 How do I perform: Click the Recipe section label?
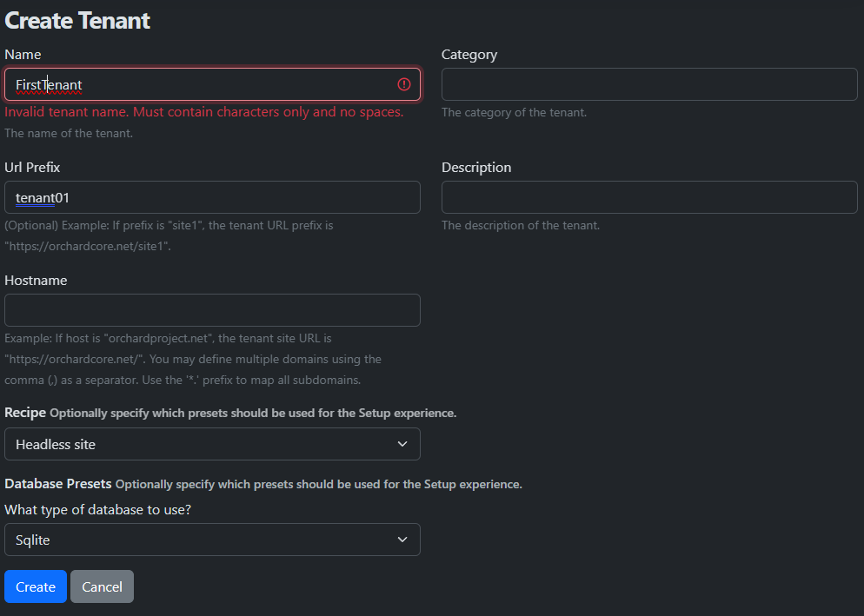25,413
